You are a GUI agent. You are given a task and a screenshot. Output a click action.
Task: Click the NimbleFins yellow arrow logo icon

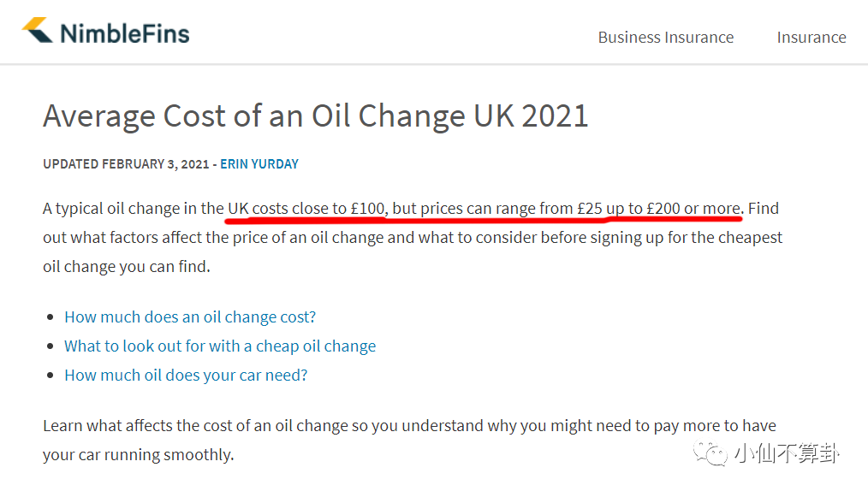point(37,32)
